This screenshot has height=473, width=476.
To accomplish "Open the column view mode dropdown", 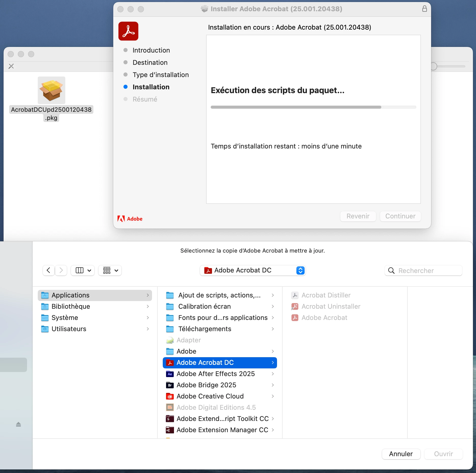I will pyautogui.click(x=83, y=270).
